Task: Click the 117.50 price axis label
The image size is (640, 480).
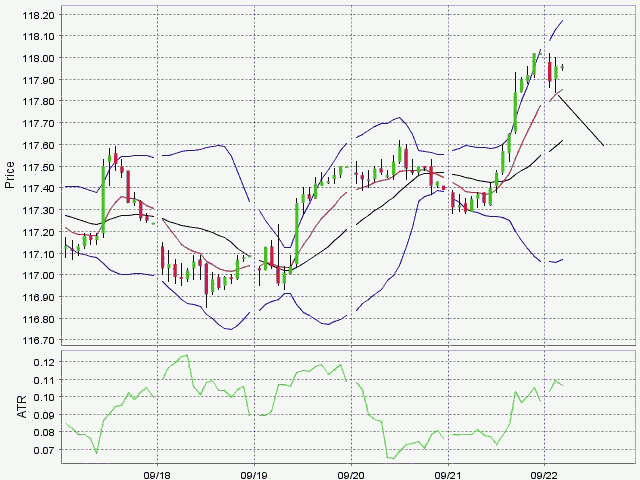Action: (39, 167)
